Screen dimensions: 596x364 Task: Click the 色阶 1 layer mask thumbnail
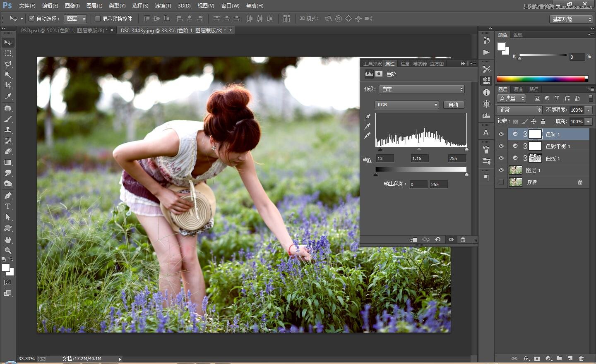(535, 134)
